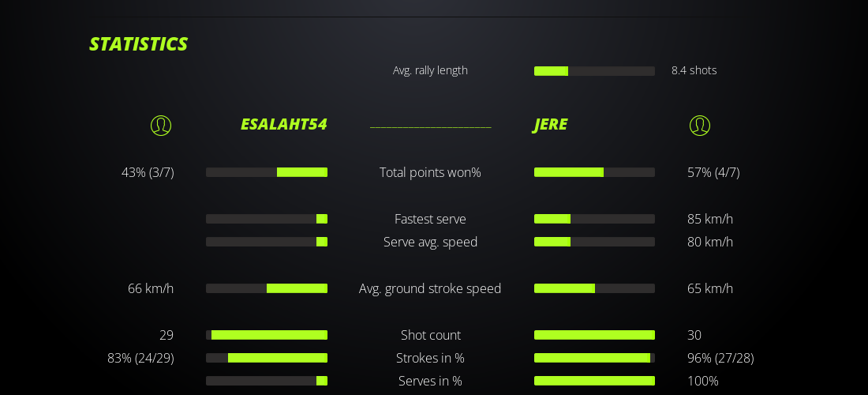The width and height of the screenshot is (868, 395).
Task: Click the Fastest serve label
Action: pyautogui.click(x=430, y=219)
